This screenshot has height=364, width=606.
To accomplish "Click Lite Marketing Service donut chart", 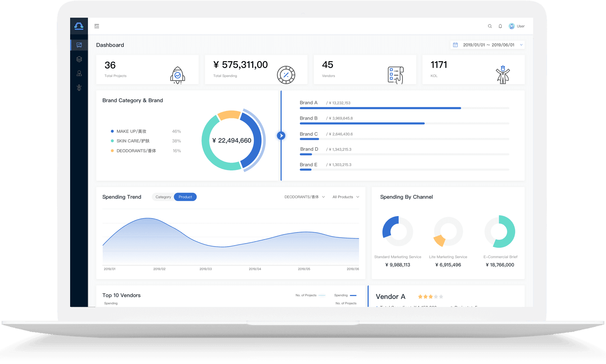I will tap(448, 232).
